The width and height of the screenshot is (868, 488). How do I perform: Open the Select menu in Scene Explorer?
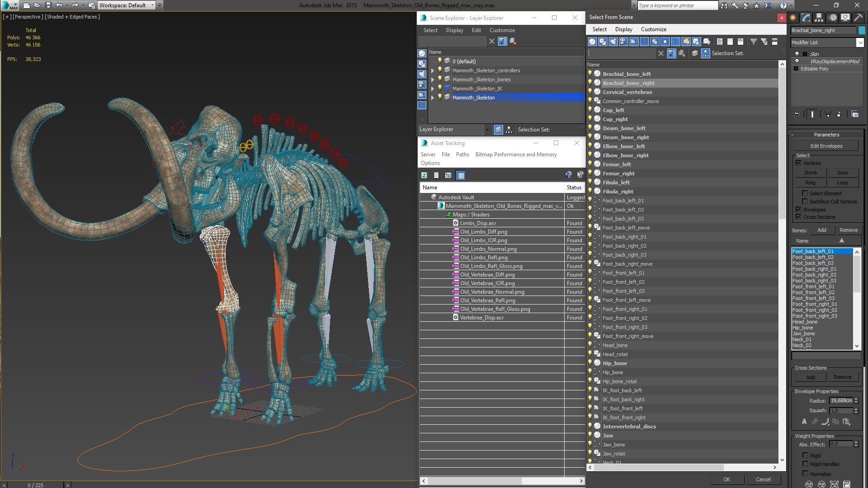click(430, 30)
